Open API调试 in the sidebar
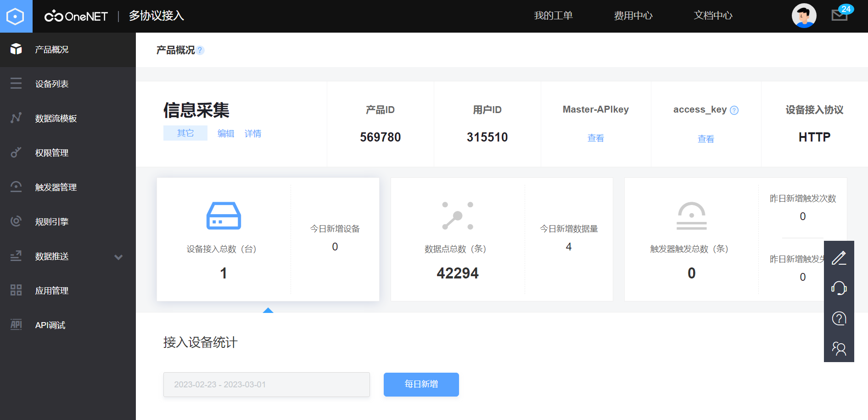Screen dimensions: 868x420 pyautogui.click(x=68, y=325)
